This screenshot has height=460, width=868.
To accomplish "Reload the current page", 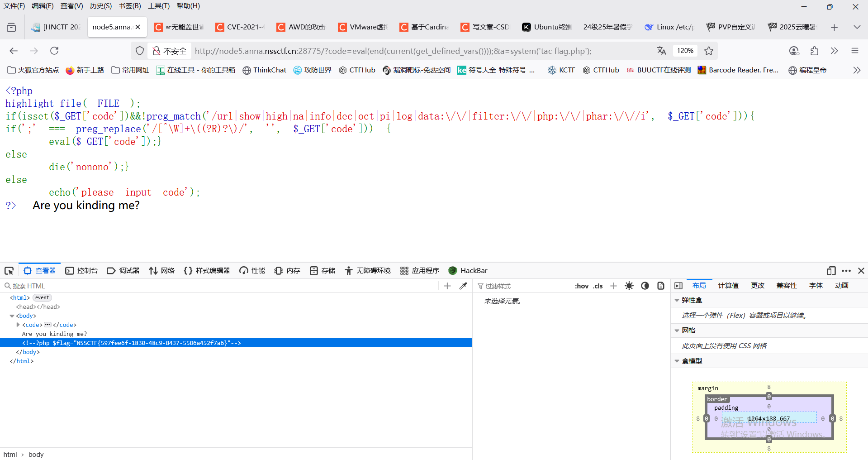I will [54, 51].
